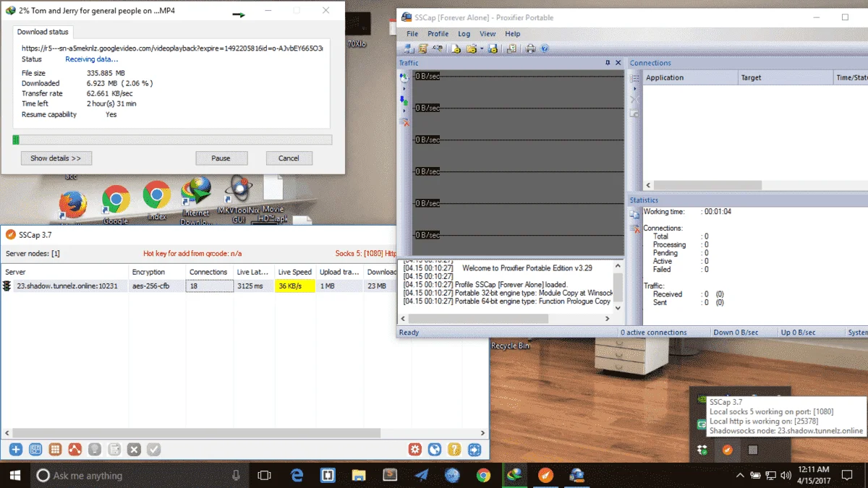
Task: Click the blue exit arrow icon in SSCap
Action: click(x=475, y=450)
